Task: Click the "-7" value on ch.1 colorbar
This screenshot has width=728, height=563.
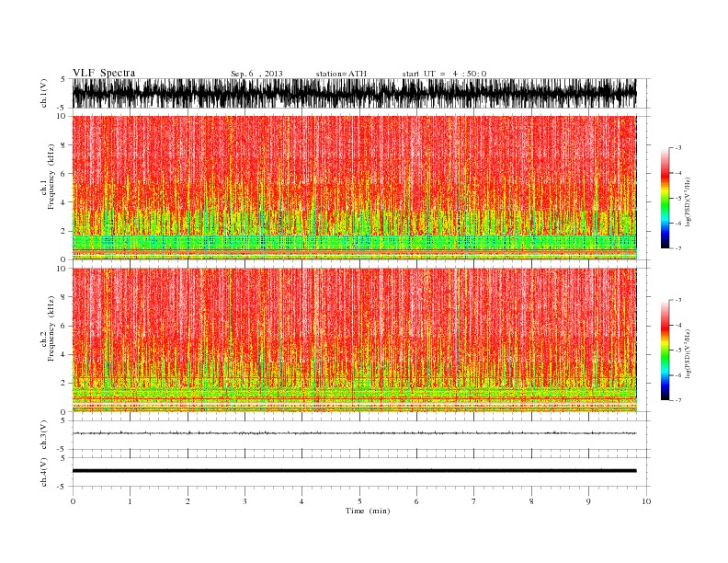Action: pyautogui.click(x=677, y=248)
